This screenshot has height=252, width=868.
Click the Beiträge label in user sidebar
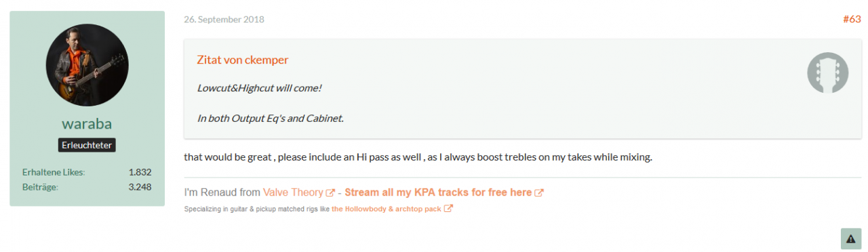pyautogui.click(x=40, y=187)
